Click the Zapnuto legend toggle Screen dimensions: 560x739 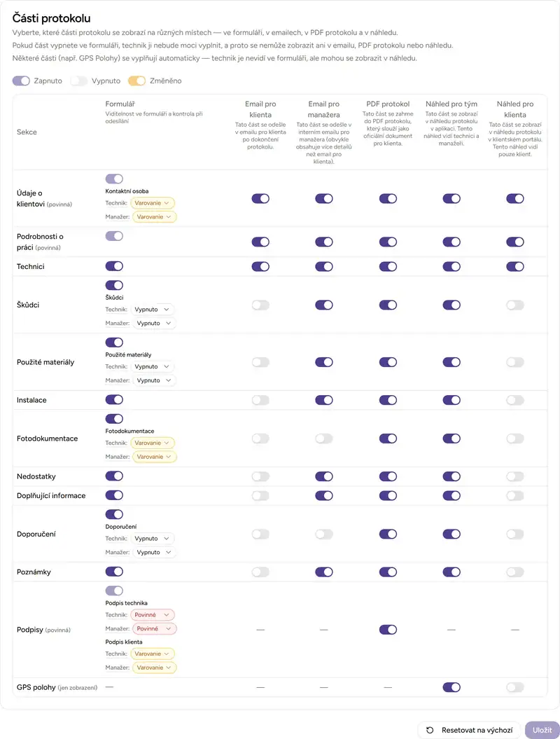(21, 81)
